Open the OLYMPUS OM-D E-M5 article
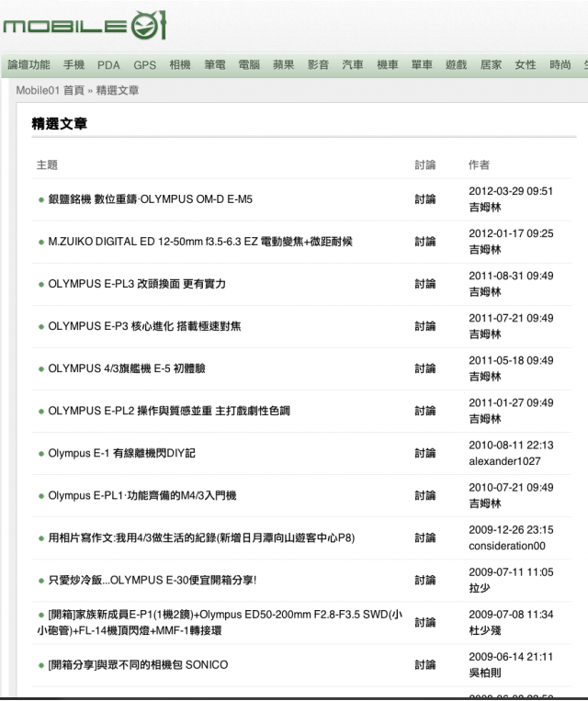 pyautogui.click(x=151, y=199)
